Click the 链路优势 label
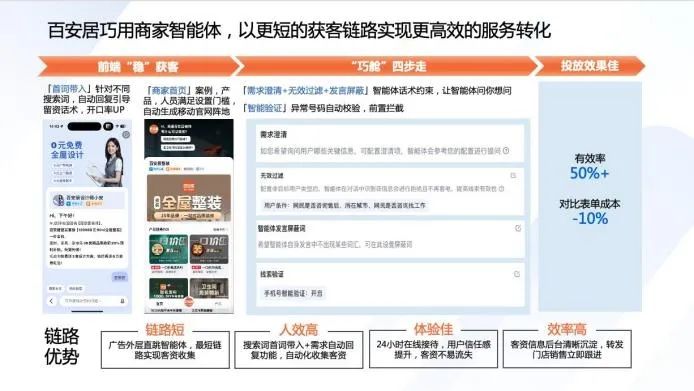The width and height of the screenshot is (694, 391). (x=62, y=346)
